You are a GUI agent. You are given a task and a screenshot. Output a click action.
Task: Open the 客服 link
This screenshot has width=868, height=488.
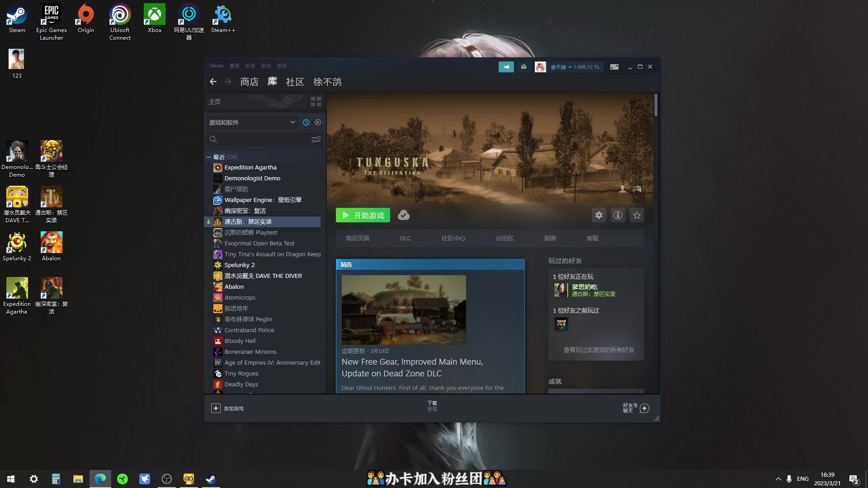click(593, 238)
